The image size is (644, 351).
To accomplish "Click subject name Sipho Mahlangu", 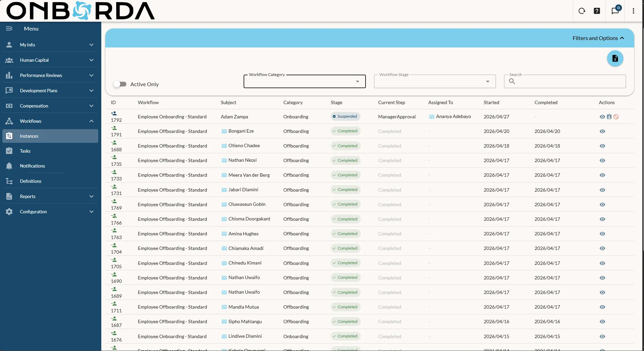I will [x=245, y=321].
